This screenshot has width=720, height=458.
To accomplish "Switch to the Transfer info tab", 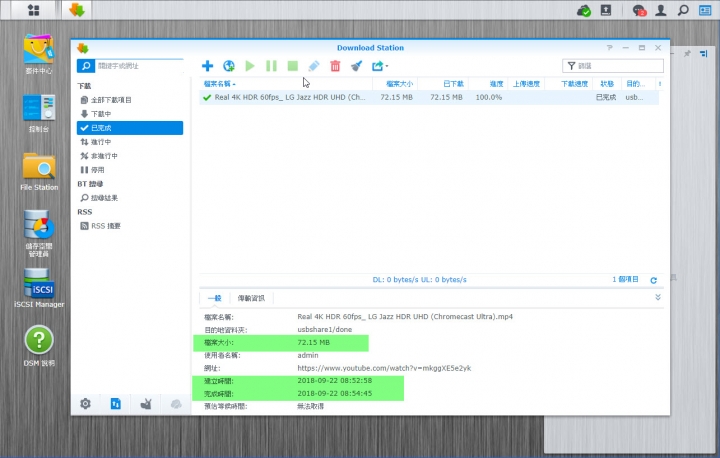I will coord(251,298).
